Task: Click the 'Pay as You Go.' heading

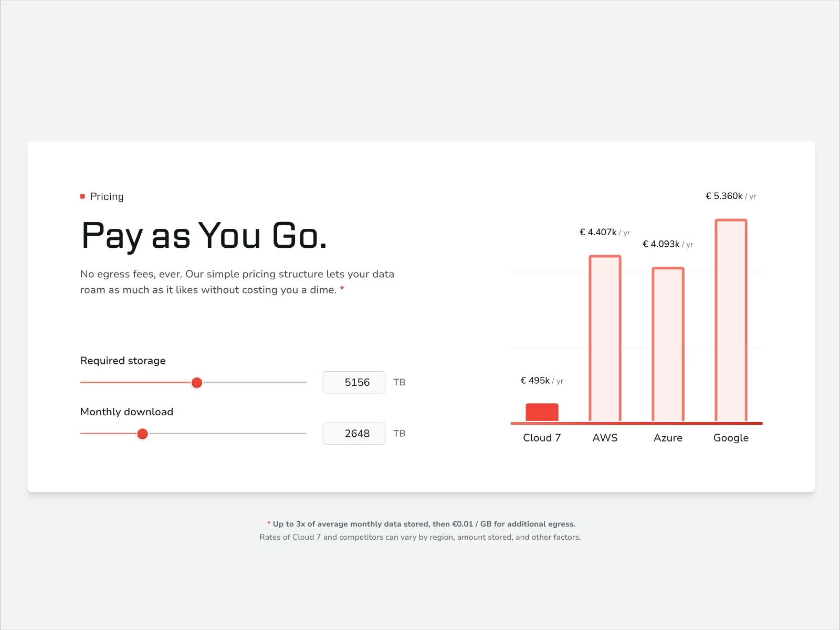Action: coord(204,236)
